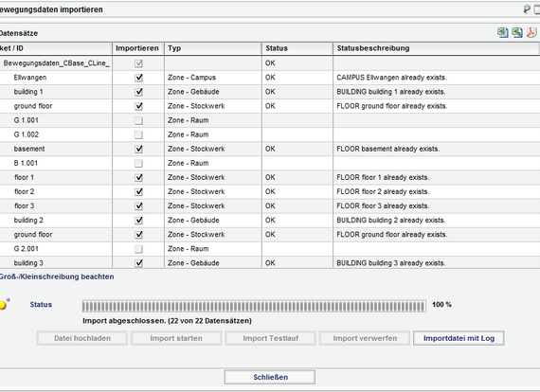Image resolution: width=540 pixels, height=392 pixels.
Task: Click the import progress bar
Action: click(x=254, y=306)
